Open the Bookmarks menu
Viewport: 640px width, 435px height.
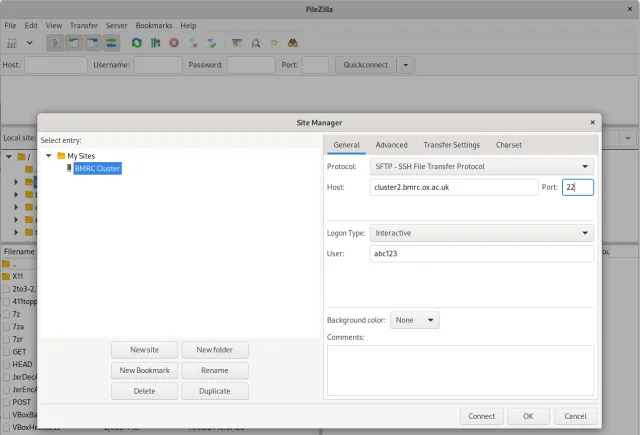(x=154, y=25)
